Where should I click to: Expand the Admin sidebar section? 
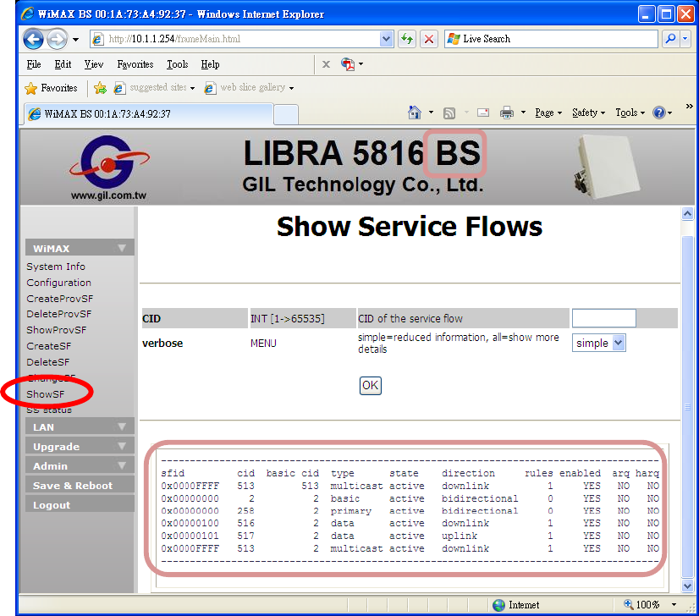click(80, 465)
